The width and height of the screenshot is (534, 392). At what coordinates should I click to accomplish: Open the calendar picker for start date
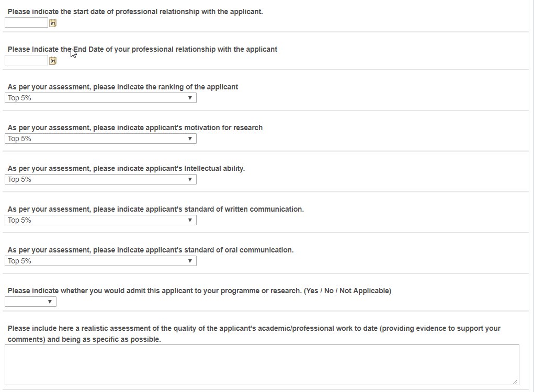(52, 23)
